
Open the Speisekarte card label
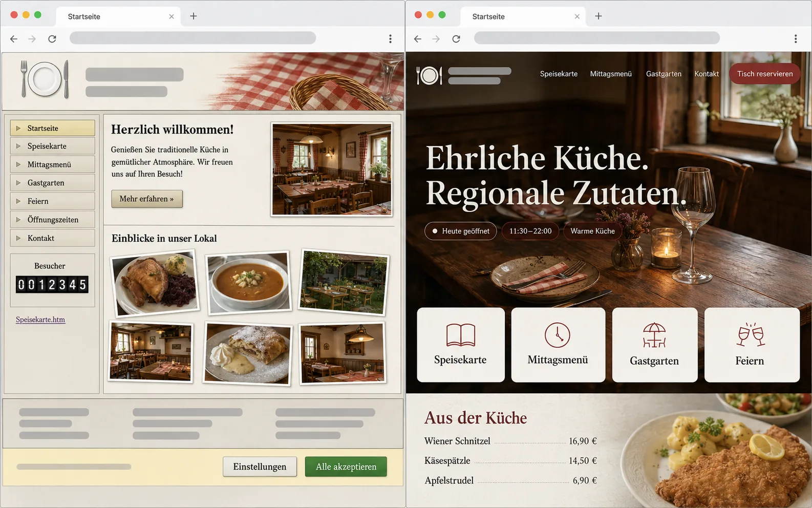[460, 360]
